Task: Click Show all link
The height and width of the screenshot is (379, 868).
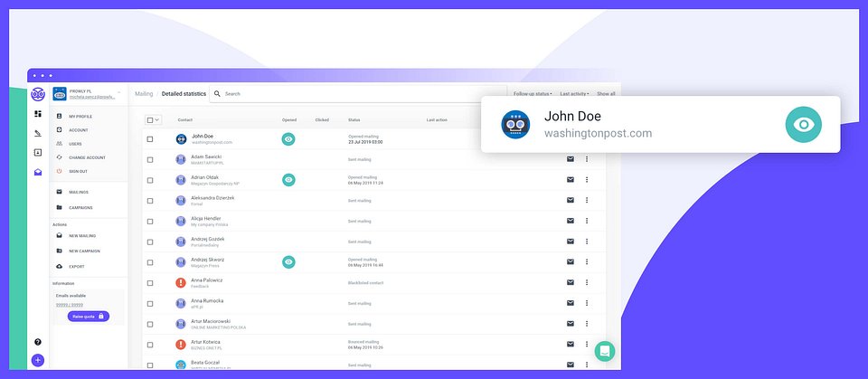Action: pos(606,94)
